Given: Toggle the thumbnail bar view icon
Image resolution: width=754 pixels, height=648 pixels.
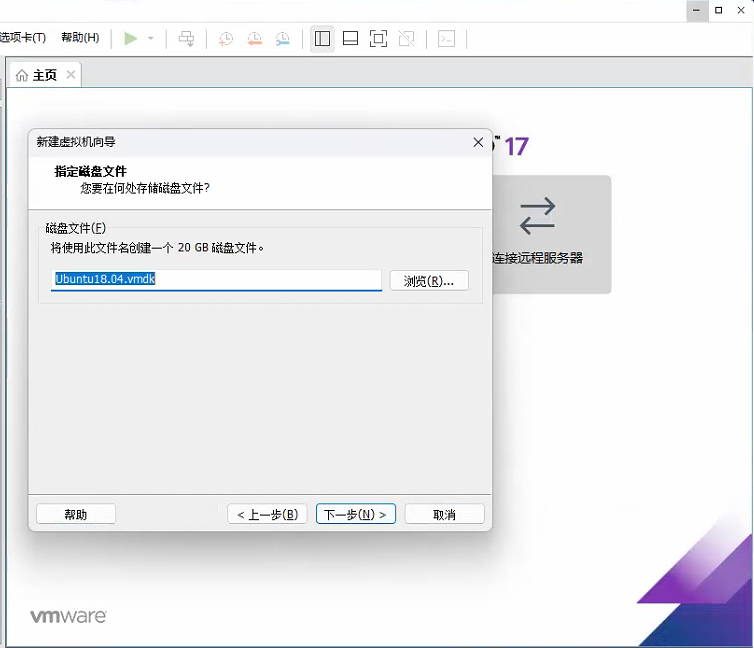Looking at the screenshot, I should pyautogui.click(x=350, y=38).
